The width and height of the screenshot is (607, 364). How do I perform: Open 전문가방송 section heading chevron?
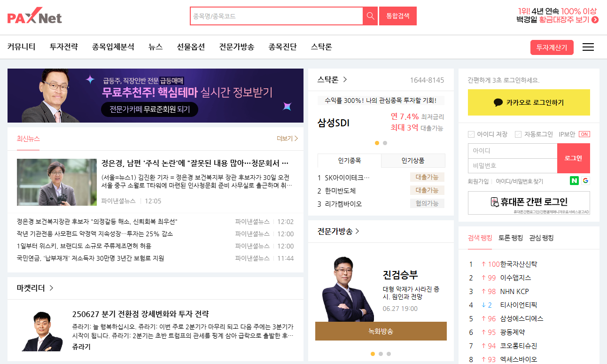tap(358, 231)
